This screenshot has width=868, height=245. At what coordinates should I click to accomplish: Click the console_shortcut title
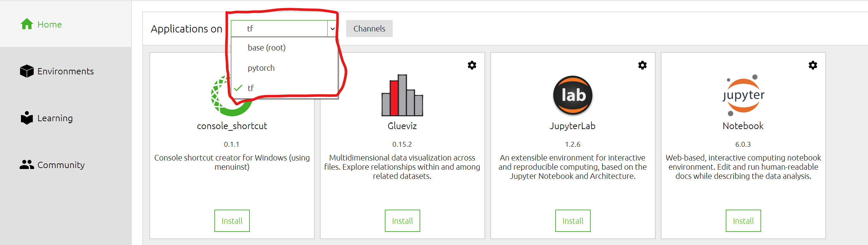tap(232, 126)
